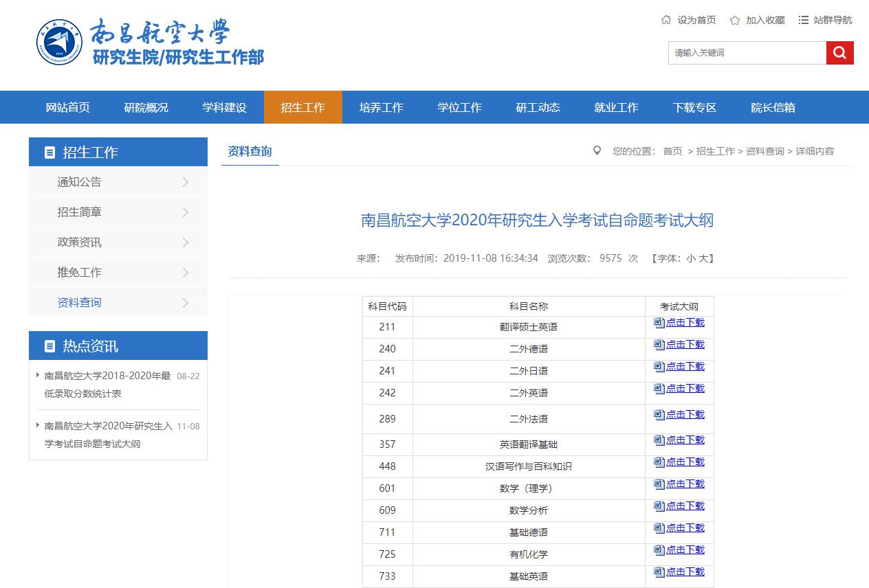Click Word file icon for 二外日语
Image resolution: width=869 pixels, height=588 pixels.
[659, 367]
